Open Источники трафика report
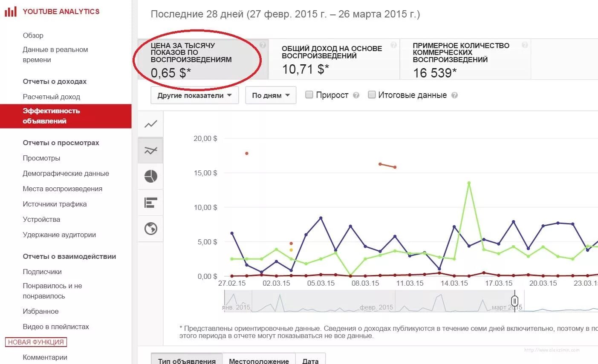 point(55,204)
